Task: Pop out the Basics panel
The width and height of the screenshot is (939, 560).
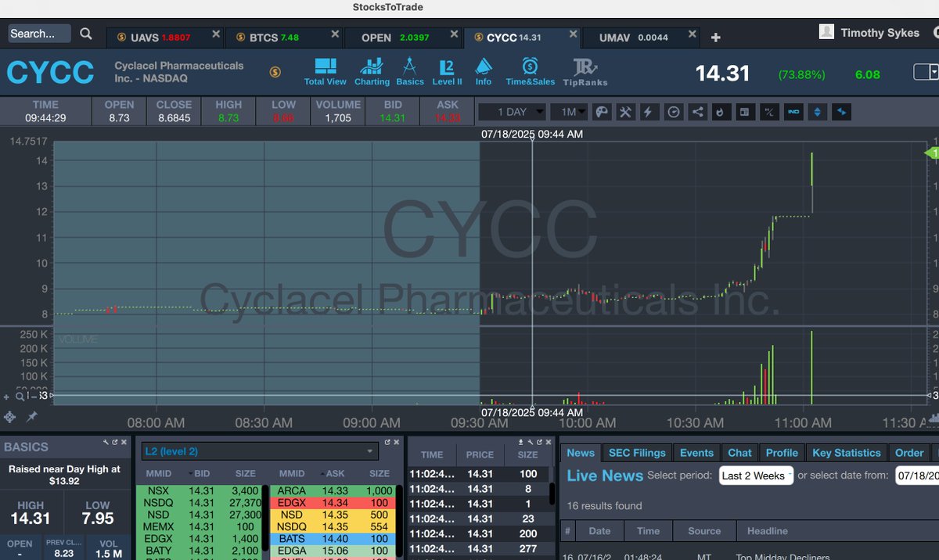Action: click(x=115, y=443)
